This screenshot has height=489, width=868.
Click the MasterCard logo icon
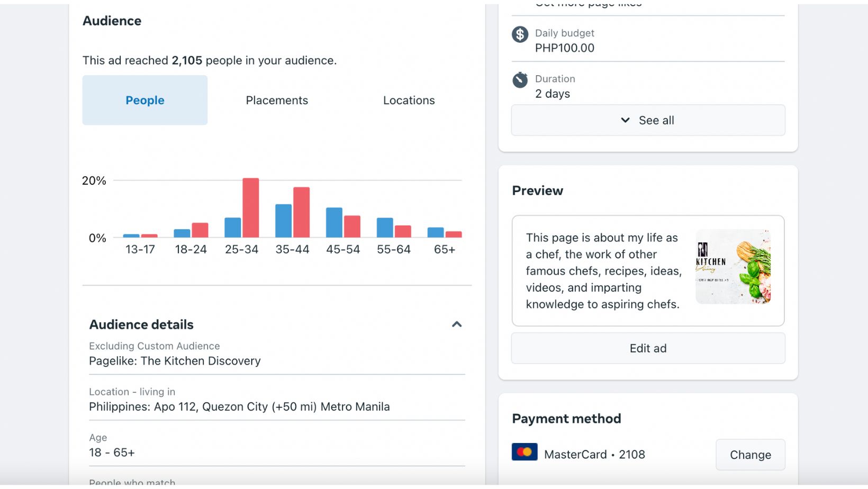coord(525,452)
